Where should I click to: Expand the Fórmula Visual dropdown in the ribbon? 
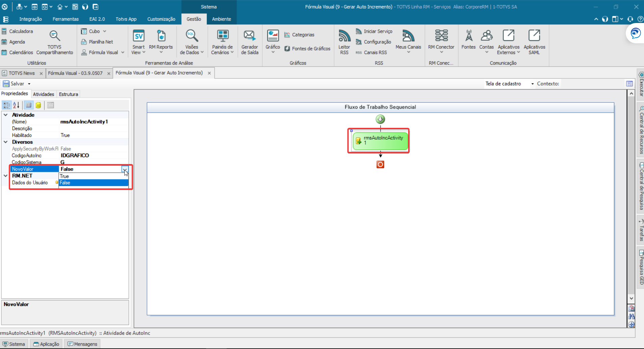(123, 52)
